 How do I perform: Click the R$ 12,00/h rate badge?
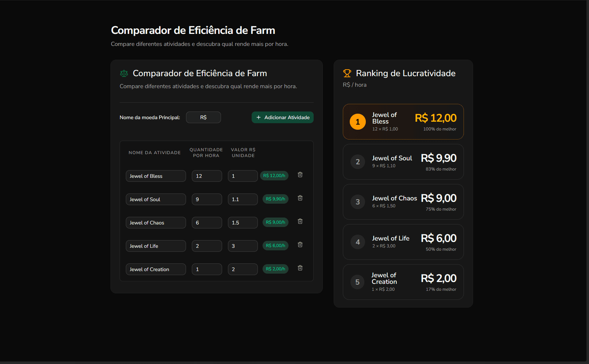point(274,176)
